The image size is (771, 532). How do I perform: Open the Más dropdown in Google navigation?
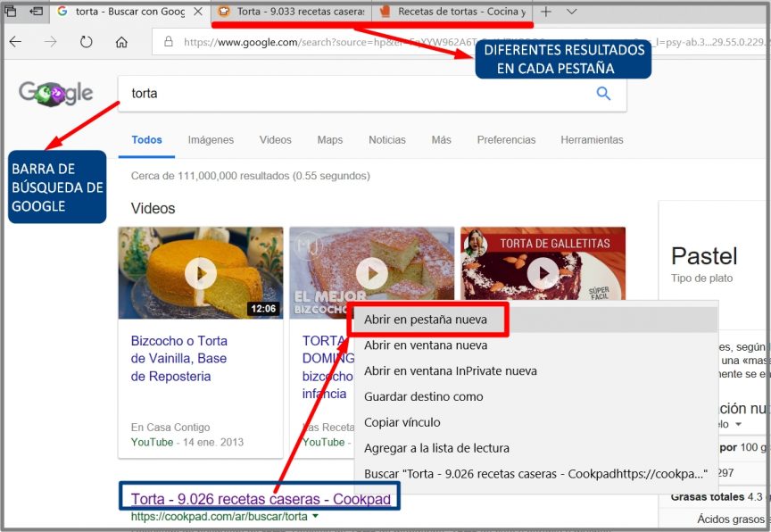coord(443,139)
